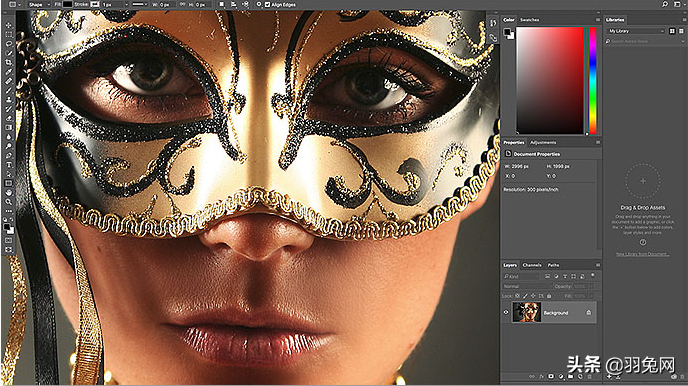
Task: Select the Lasso tool
Action: click(x=8, y=43)
